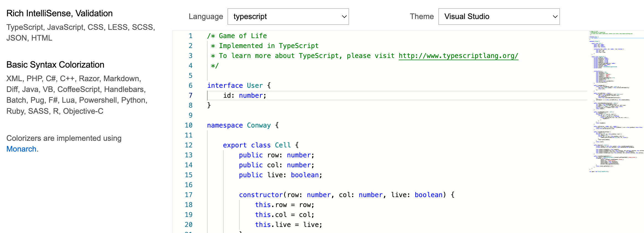The image size is (644, 233).
Task: Click the 'Theme' label
Action: [422, 17]
